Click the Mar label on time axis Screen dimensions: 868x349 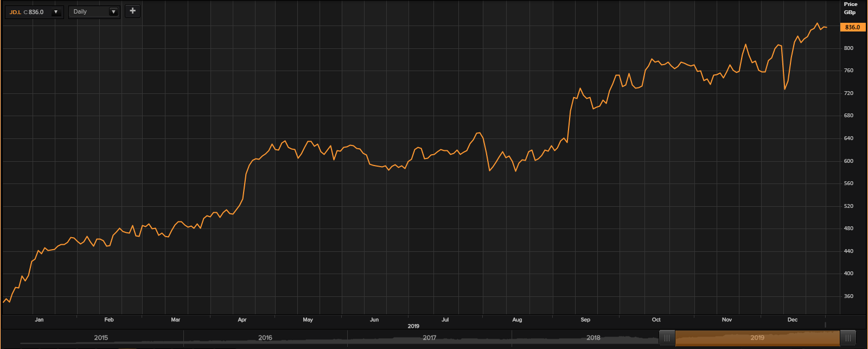pyautogui.click(x=175, y=320)
